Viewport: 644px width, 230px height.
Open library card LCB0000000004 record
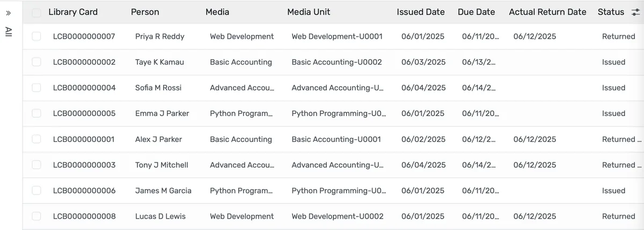click(84, 88)
